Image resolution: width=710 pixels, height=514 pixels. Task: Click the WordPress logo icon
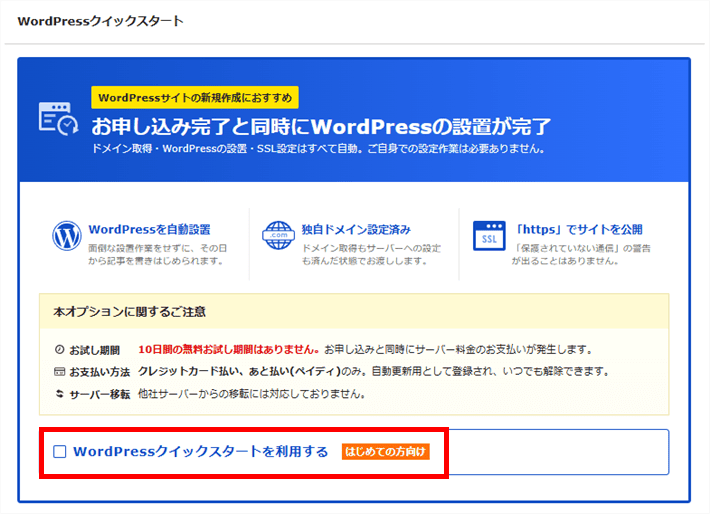coord(67,236)
